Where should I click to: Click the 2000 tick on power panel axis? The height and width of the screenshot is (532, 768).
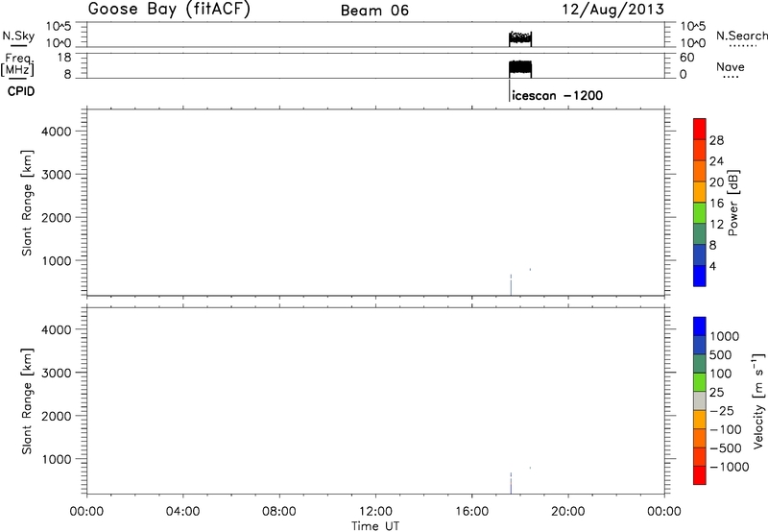pos(56,217)
